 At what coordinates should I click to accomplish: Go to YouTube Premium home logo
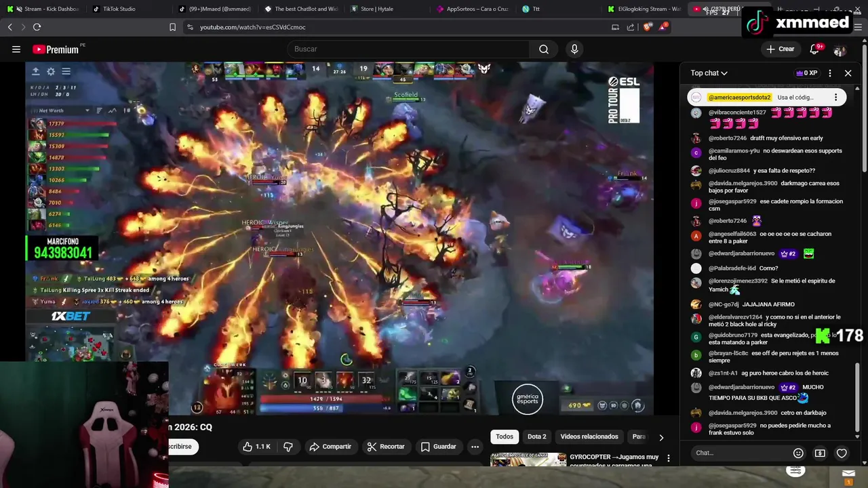pos(56,49)
